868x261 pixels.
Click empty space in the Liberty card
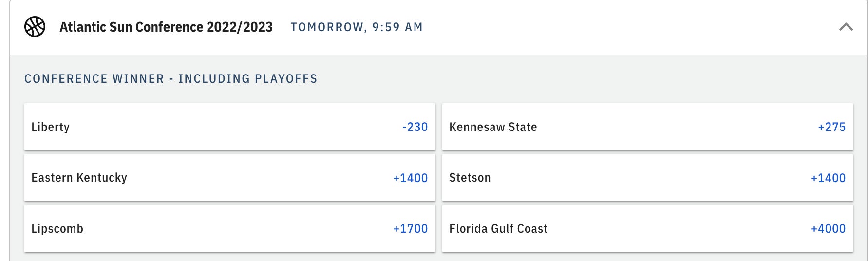[234, 127]
